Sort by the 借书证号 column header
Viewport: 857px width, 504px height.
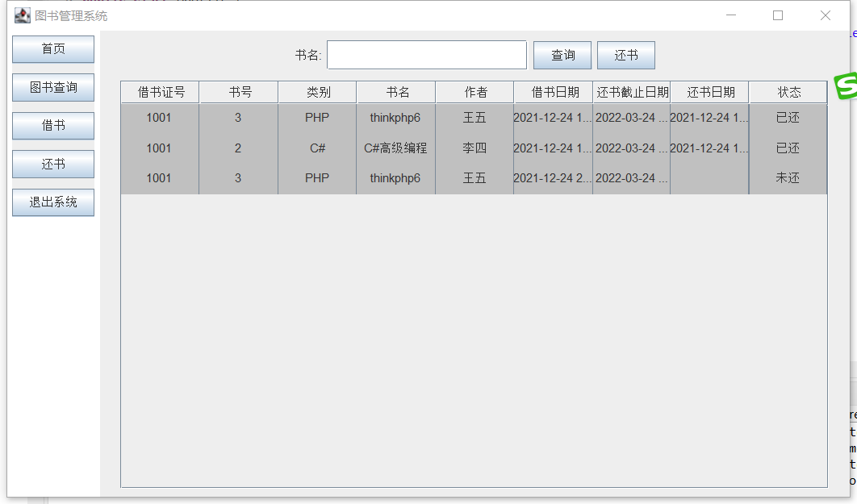(x=159, y=92)
